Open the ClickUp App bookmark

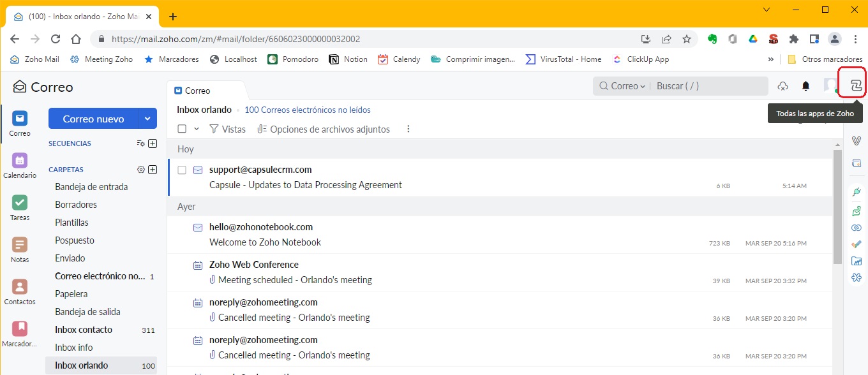point(641,59)
